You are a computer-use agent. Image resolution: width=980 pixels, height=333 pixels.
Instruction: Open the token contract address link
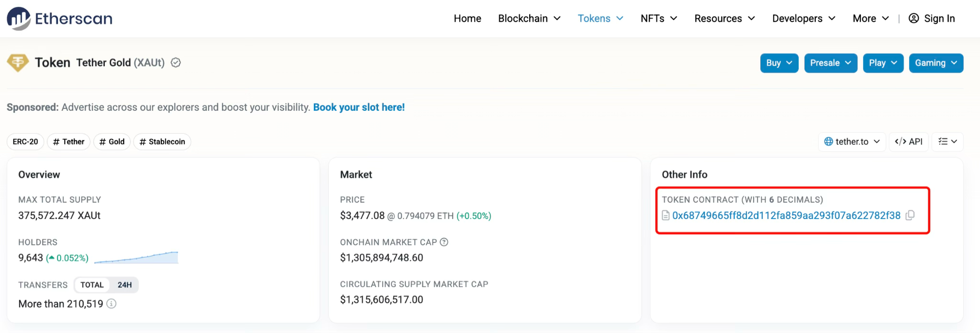786,216
